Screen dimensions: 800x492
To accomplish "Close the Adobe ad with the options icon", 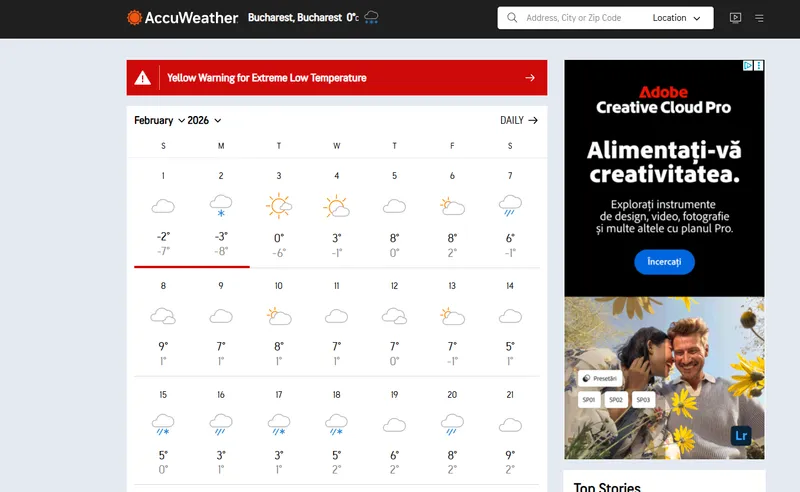I will coord(759,65).
